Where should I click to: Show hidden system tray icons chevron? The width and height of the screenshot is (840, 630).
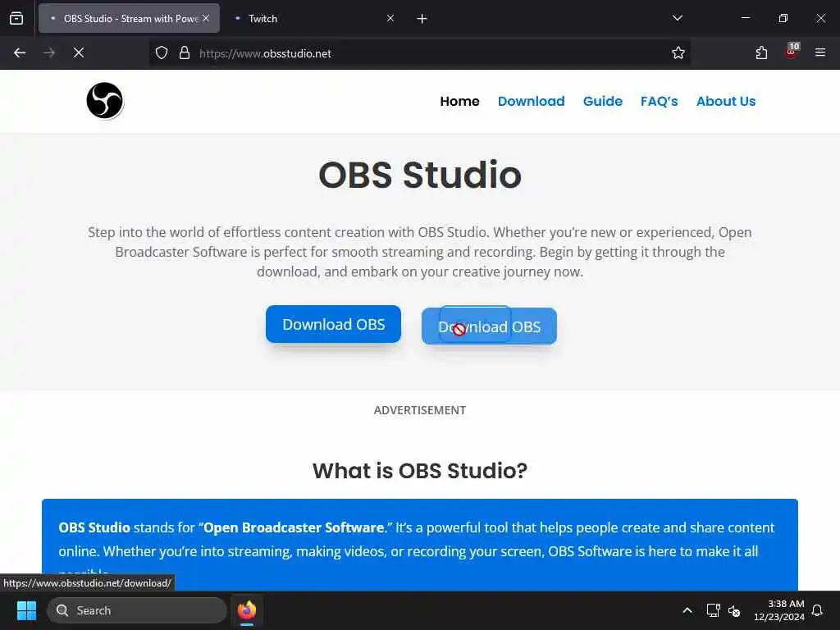687,610
